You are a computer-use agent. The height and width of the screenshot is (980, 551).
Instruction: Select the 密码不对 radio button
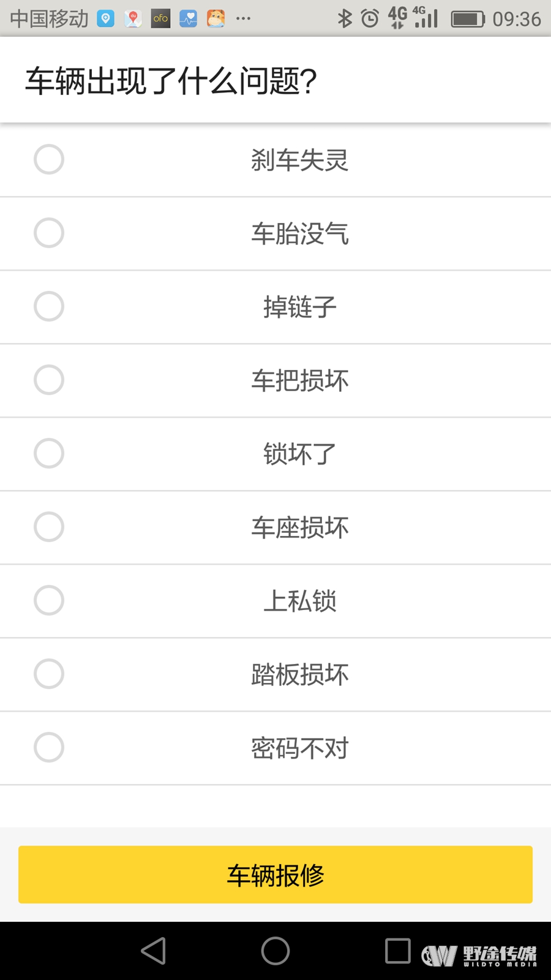pos(49,747)
